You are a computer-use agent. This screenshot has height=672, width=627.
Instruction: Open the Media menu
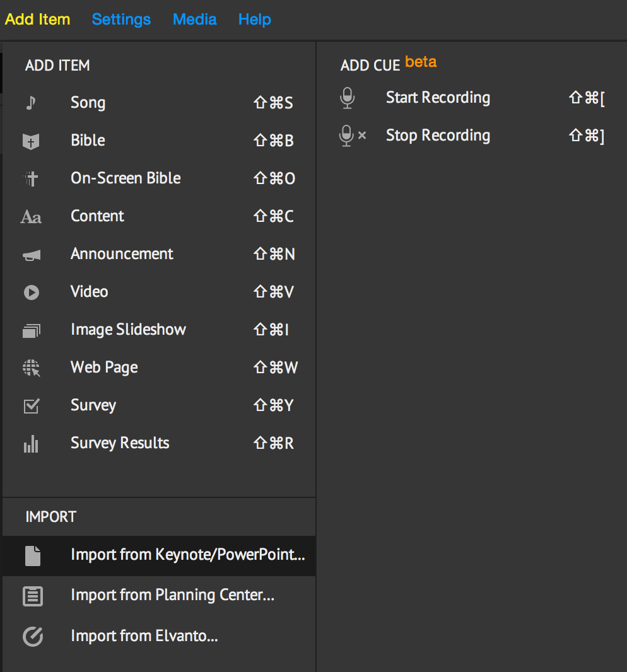coord(195,20)
